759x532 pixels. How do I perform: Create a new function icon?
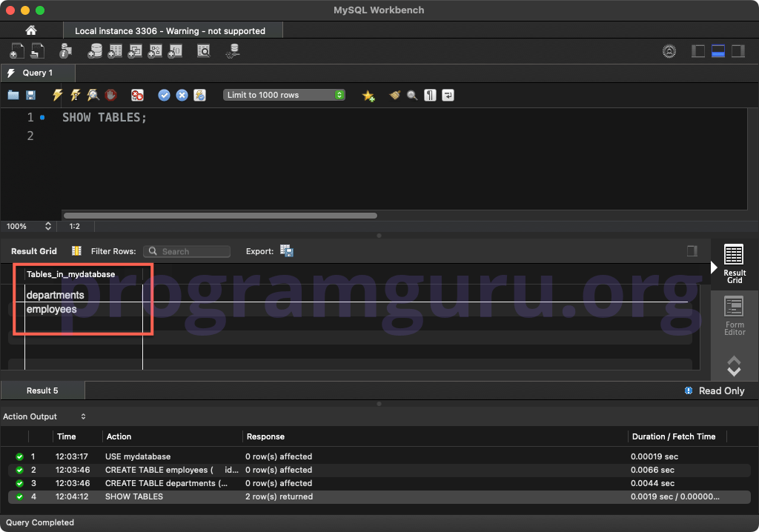tap(175, 51)
